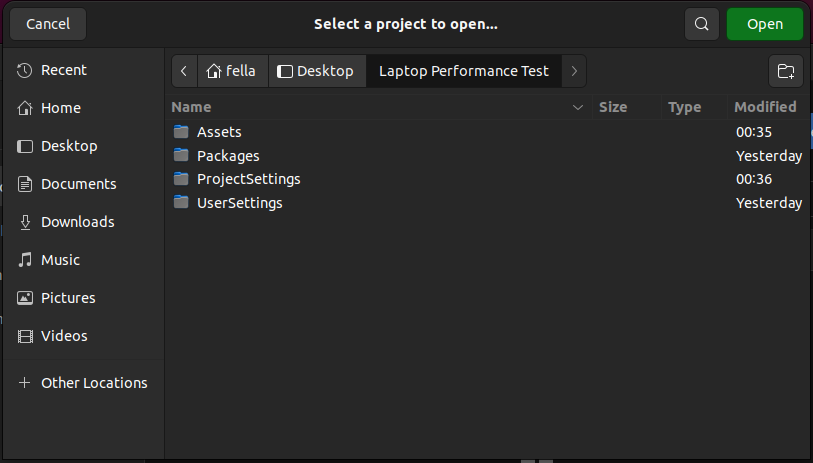Go back with the left path arrow
The image size is (813, 463).
(x=184, y=71)
